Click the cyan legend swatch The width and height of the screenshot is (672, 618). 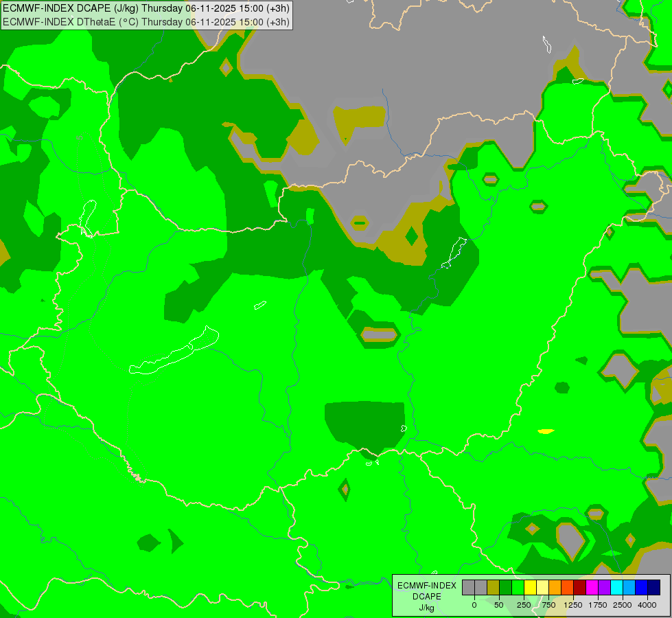617,588
